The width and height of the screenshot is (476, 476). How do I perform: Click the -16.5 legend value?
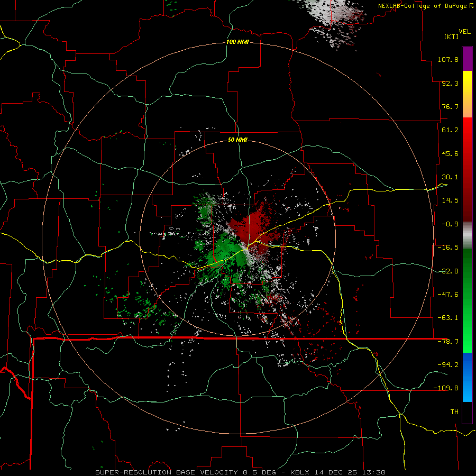point(448,248)
